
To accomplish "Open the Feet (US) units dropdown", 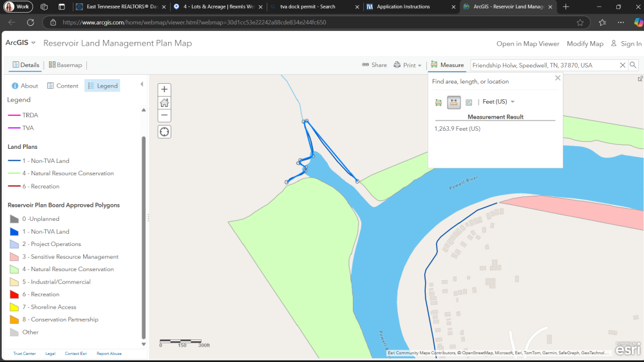I will coord(499,102).
